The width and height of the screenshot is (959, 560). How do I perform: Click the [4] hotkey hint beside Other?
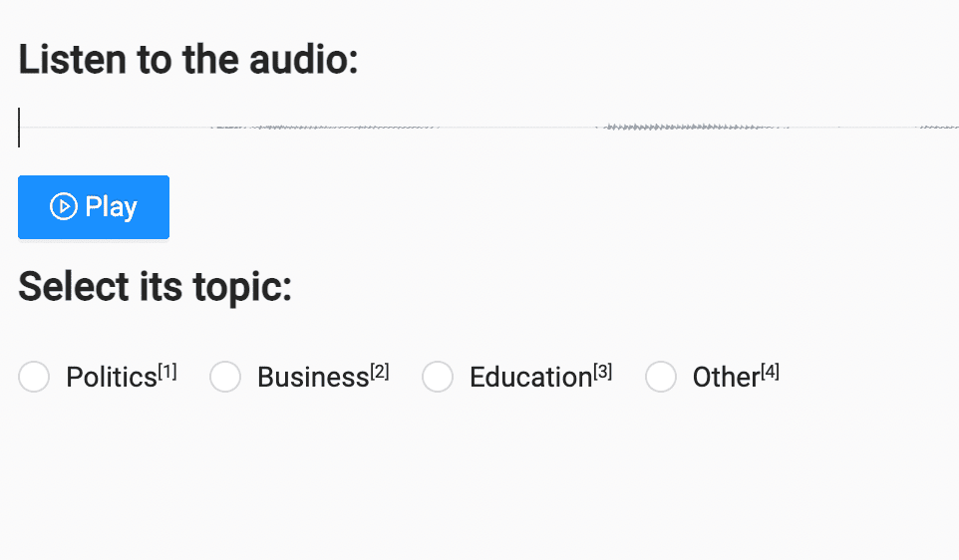[771, 372]
